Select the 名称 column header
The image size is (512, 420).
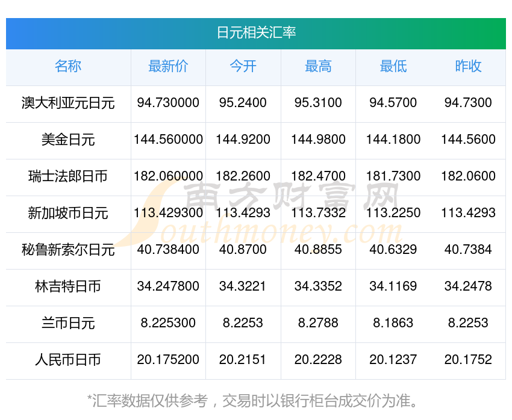coord(68,67)
